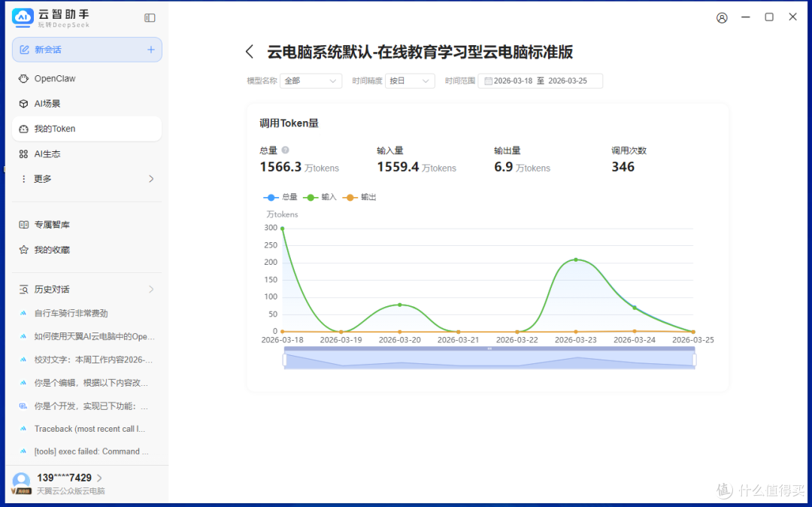Image resolution: width=812 pixels, height=507 pixels.
Task: Select 我的Token in the sidebar
Action: point(86,129)
